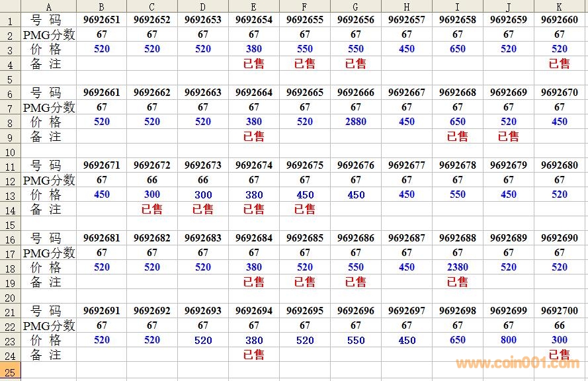
Task: Click the cell with serial 9692660
Action: click(x=560, y=20)
